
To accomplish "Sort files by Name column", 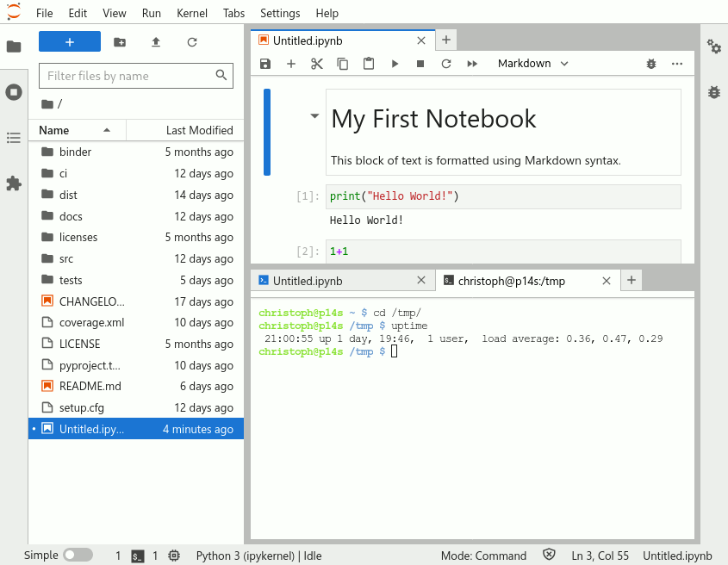I will point(77,130).
